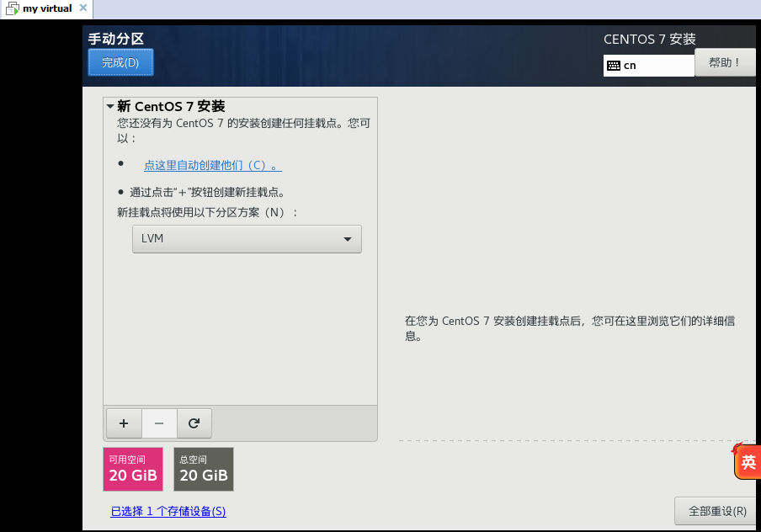Click the 点这里自动创建他们 (C) link
761x532 pixels.
[213, 166]
